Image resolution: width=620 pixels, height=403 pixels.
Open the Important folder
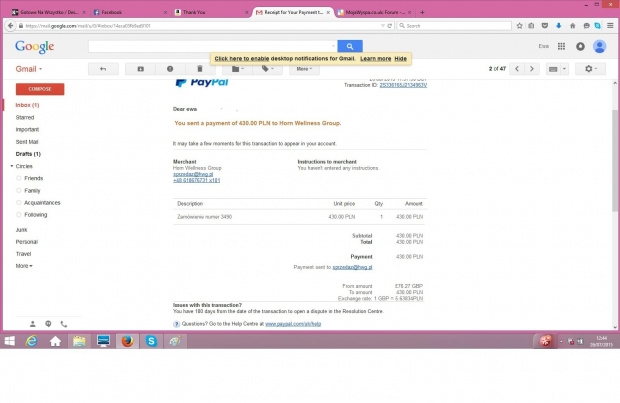point(27,129)
